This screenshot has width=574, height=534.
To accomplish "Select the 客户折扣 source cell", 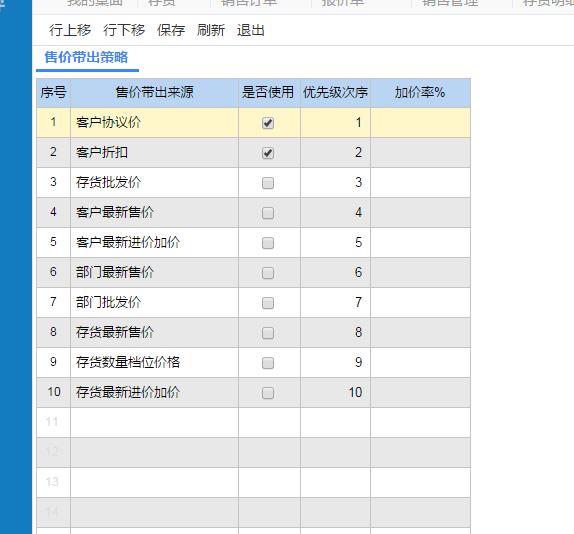I will (x=154, y=153).
